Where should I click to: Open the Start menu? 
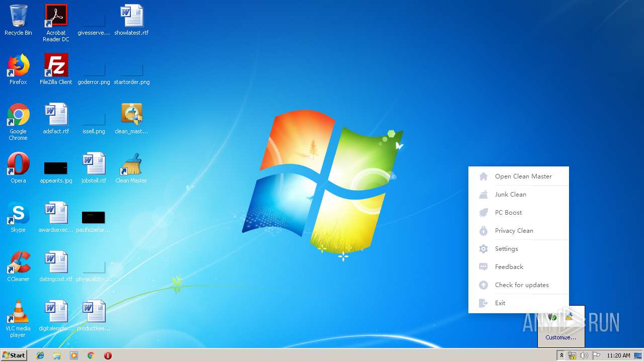pos(14,355)
